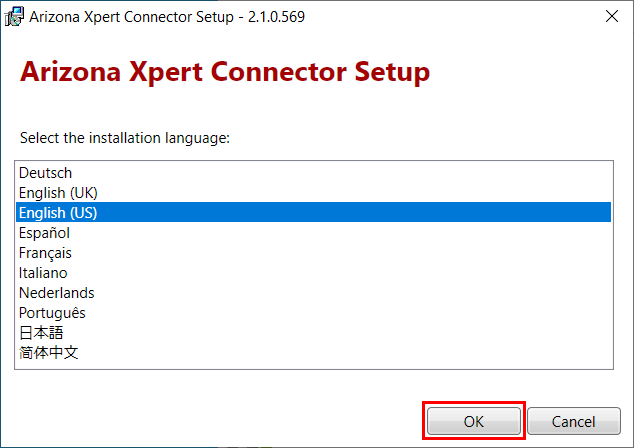Select Français as the installation language
Viewport: 634px width, 448px height.
click(313, 253)
